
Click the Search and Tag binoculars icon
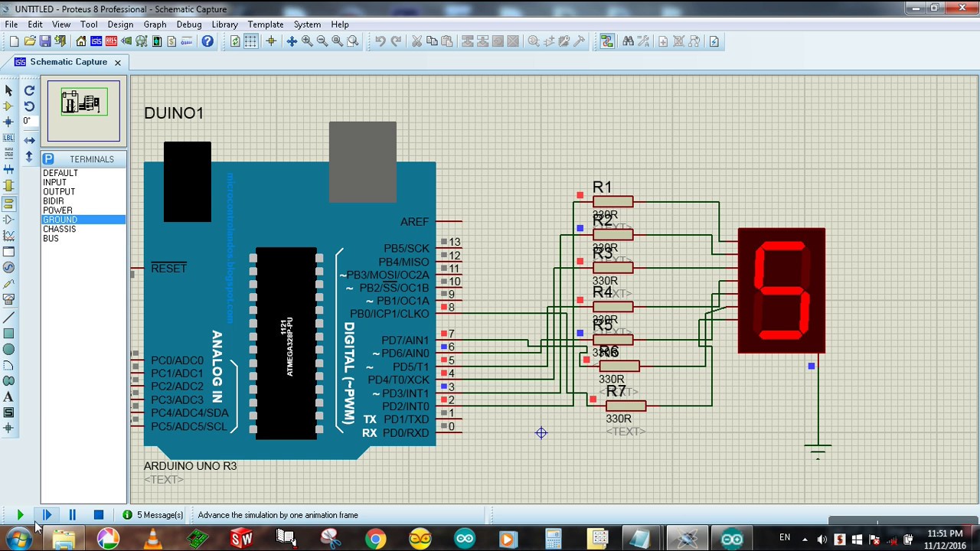628,41
